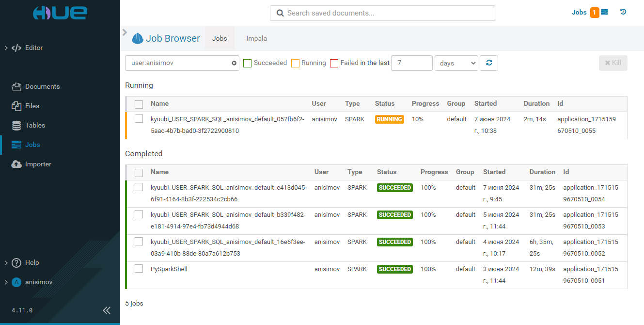Open completed job kyuubi b339f482
This screenshot has width=644, height=325.
click(x=228, y=221)
